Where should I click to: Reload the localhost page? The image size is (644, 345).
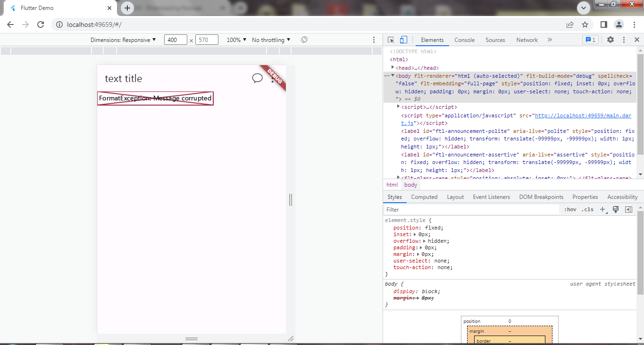pyautogui.click(x=41, y=25)
